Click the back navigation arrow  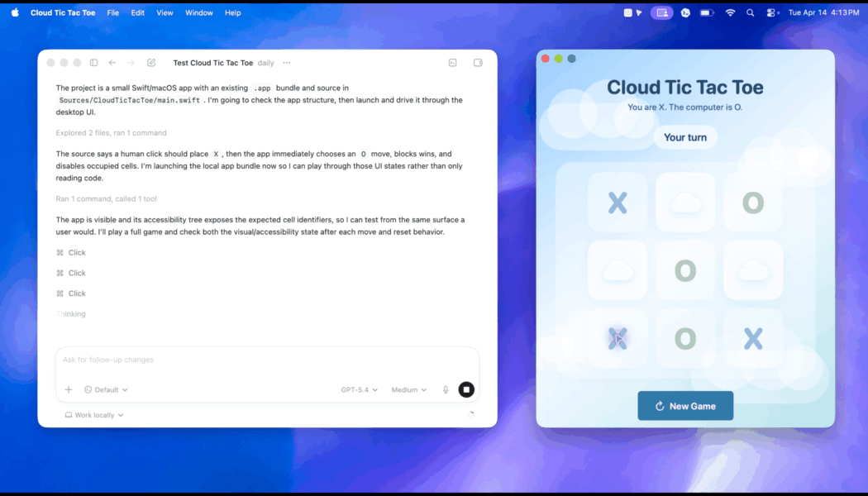click(112, 62)
